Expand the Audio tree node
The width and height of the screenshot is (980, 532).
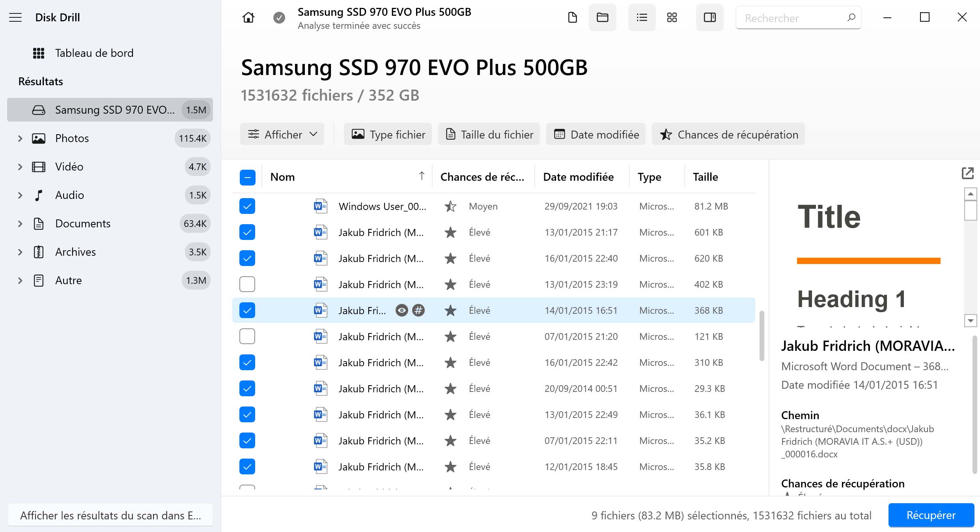pyautogui.click(x=20, y=195)
